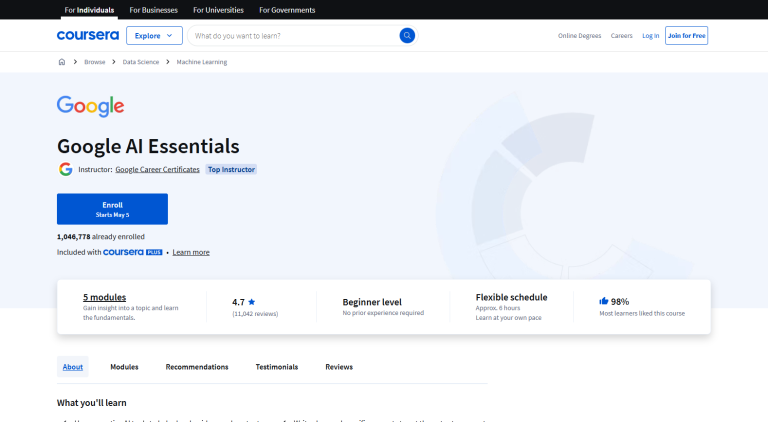Select the For Universities tab

coord(218,10)
